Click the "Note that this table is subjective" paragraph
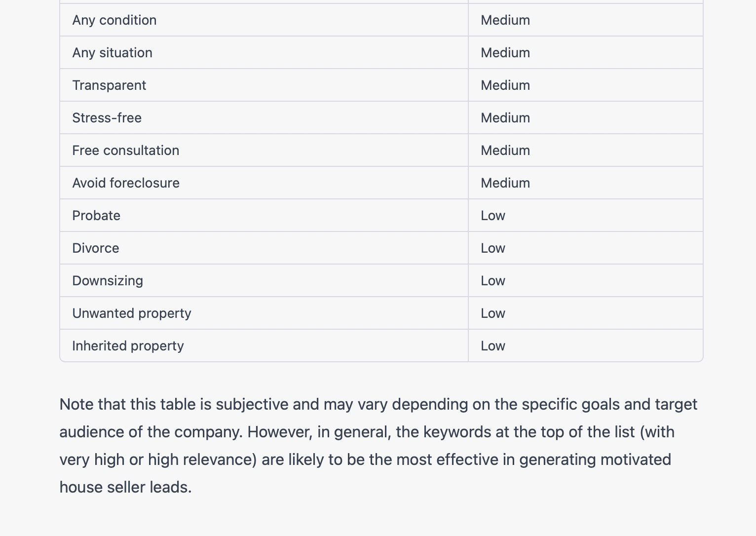756x536 pixels. click(x=378, y=446)
